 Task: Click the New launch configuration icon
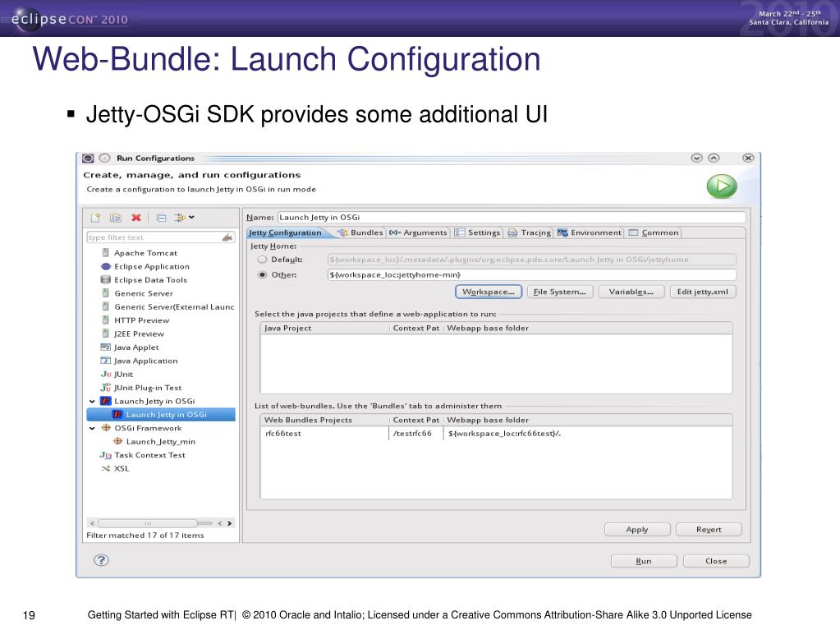[95, 218]
